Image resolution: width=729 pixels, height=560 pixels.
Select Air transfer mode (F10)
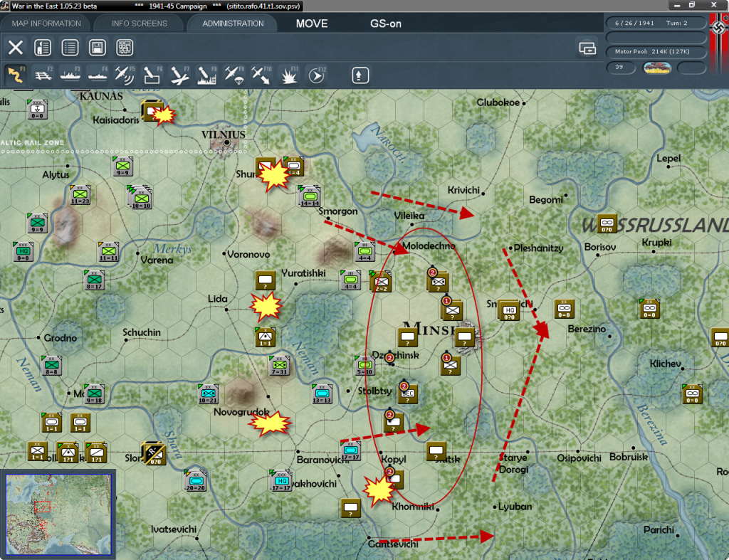pyautogui.click(x=261, y=75)
